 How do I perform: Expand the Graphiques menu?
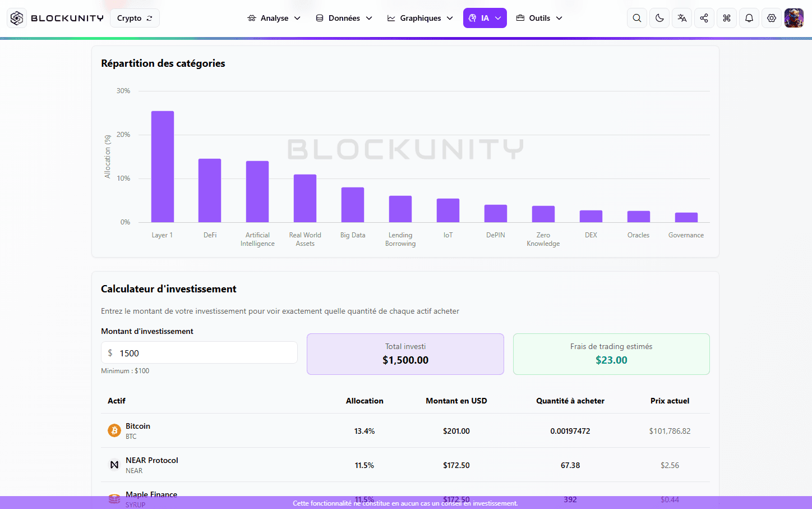pyautogui.click(x=421, y=18)
